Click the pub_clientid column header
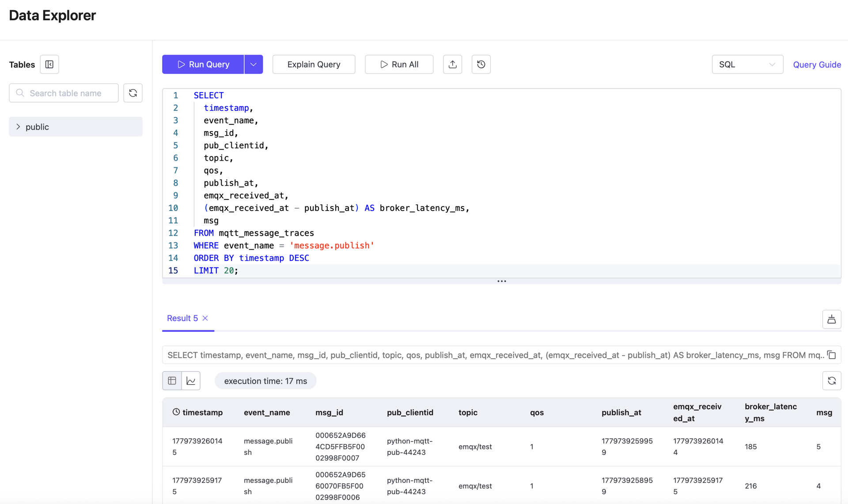 410,412
